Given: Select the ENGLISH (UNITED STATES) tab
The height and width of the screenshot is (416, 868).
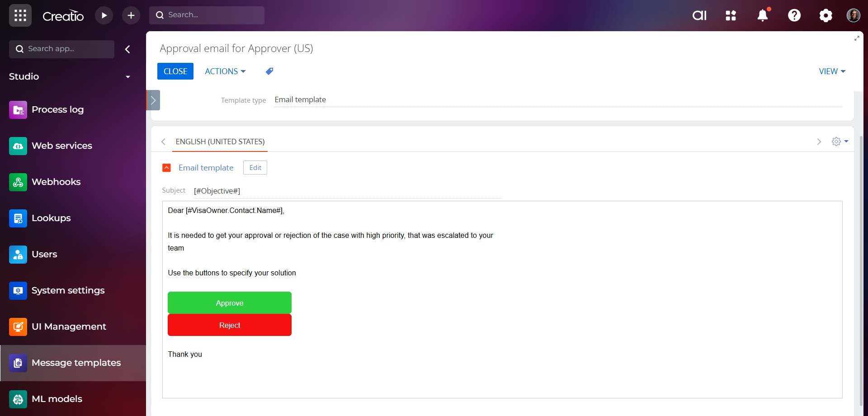Looking at the screenshot, I should pos(220,142).
